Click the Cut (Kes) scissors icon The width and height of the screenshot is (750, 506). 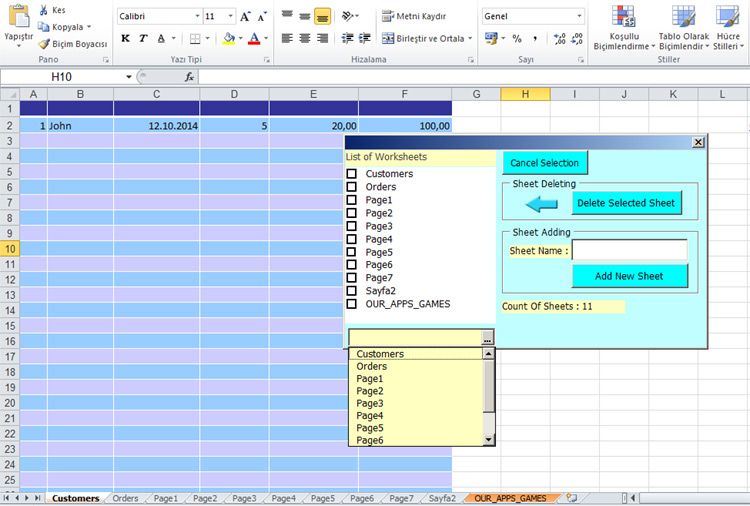click(44, 10)
